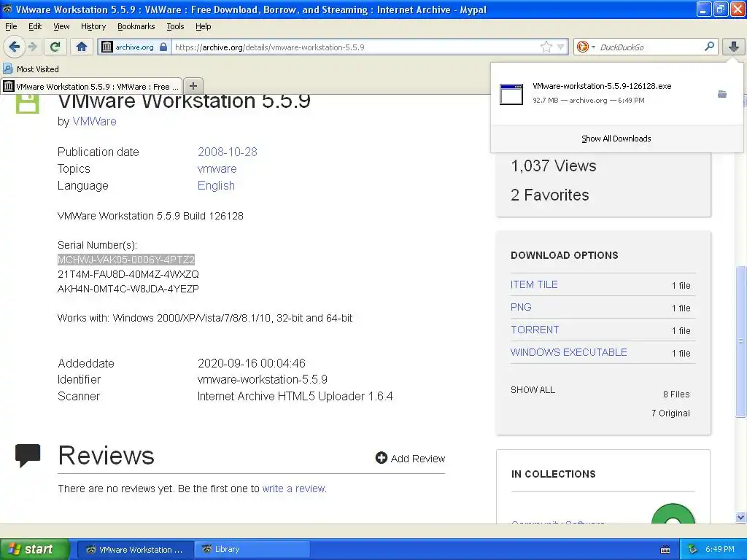
Task: Download the ITEM TILE option
Action: tap(533, 284)
